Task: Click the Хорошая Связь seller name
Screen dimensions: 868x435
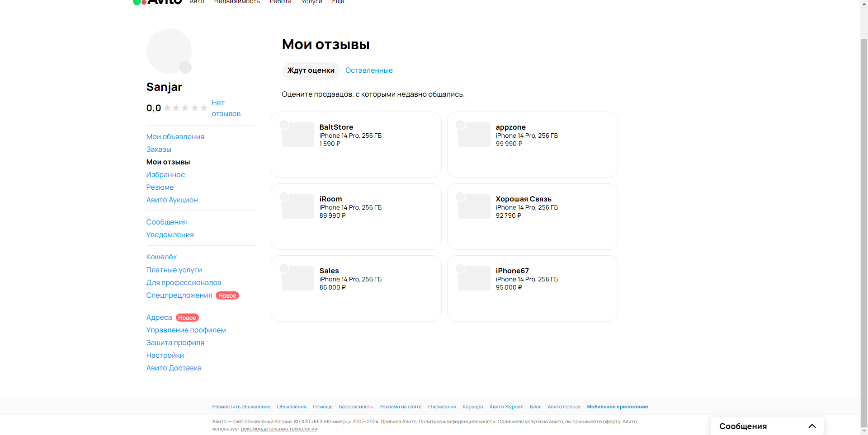Action: coord(524,199)
